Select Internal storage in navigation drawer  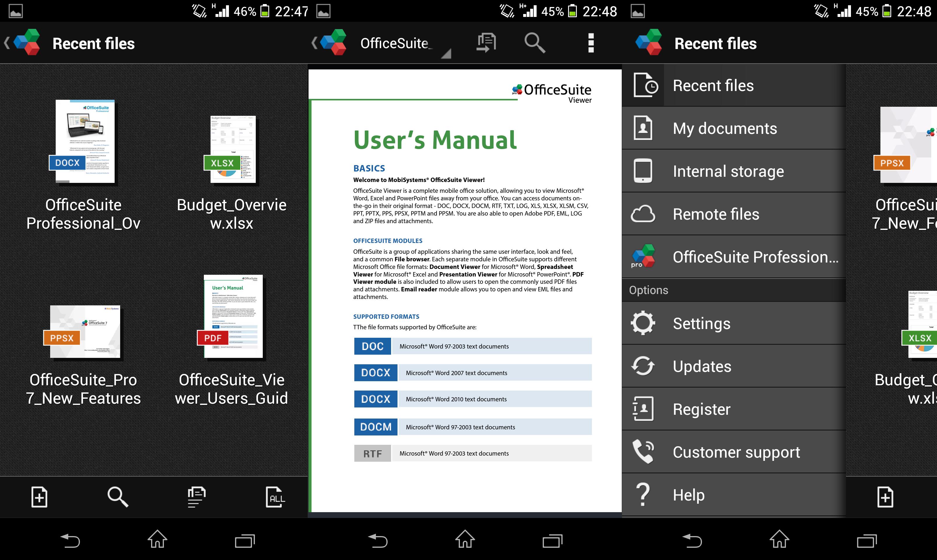[x=734, y=171]
